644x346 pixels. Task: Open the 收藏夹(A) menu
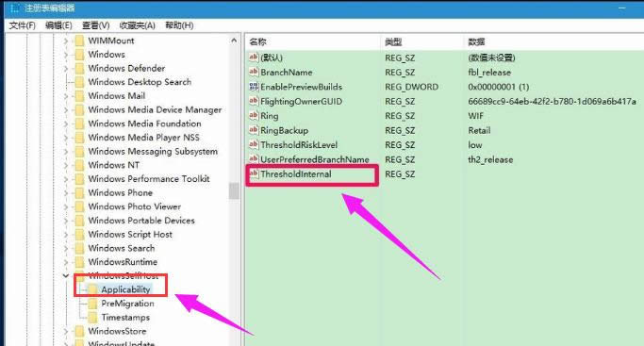137,25
